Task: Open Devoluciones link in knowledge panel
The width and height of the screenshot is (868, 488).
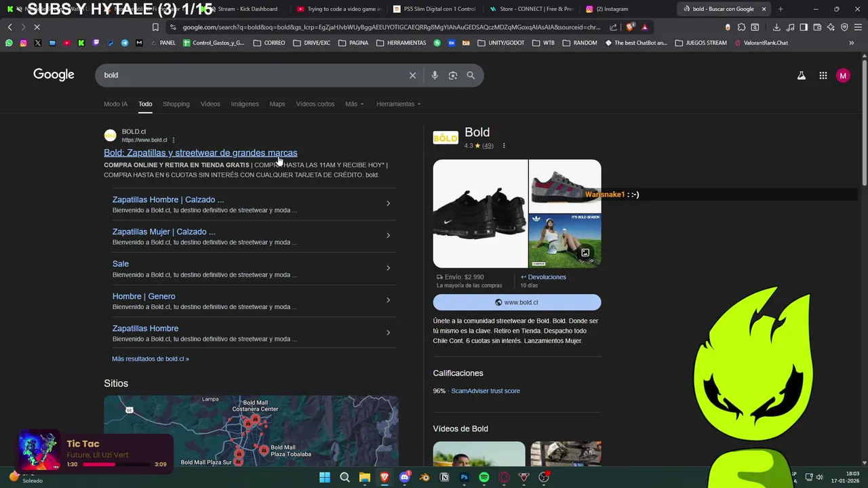Action: tap(543, 277)
